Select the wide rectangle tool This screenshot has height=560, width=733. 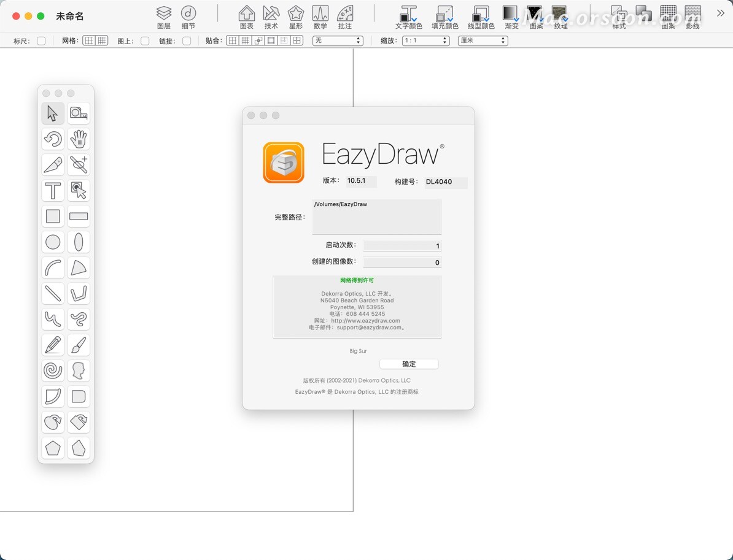pos(79,217)
